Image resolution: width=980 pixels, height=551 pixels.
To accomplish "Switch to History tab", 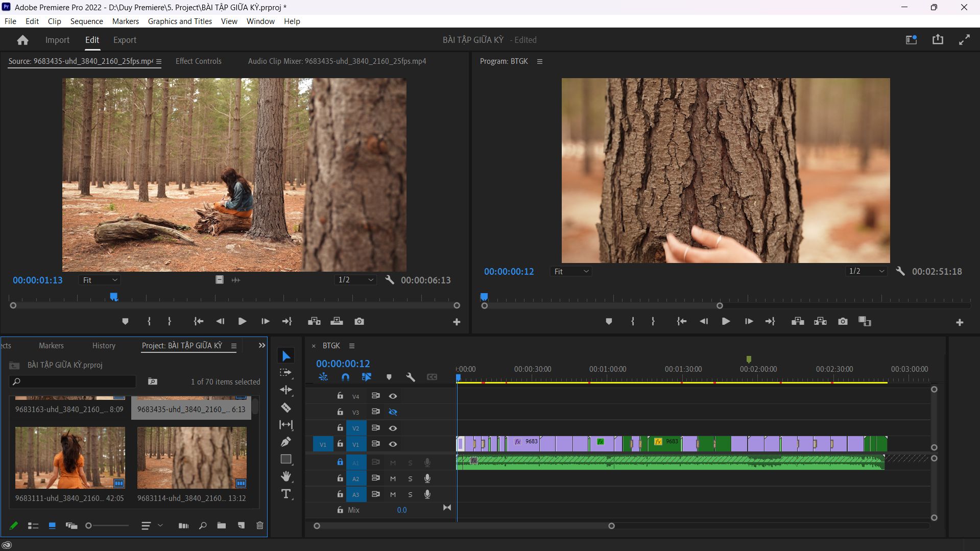I will coord(104,346).
